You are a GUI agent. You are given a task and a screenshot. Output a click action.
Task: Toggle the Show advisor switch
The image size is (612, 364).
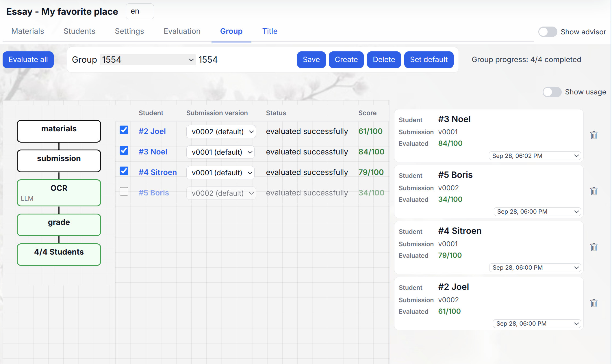tap(548, 32)
